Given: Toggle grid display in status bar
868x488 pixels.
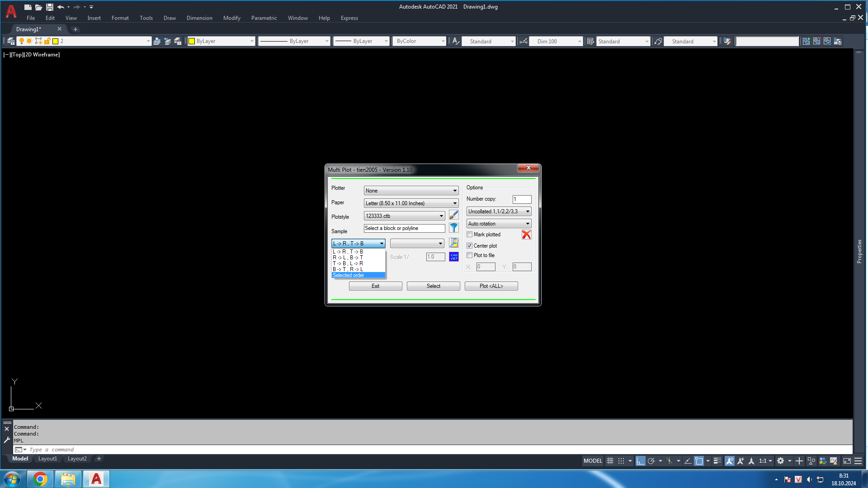Looking at the screenshot, I should click(610, 461).
